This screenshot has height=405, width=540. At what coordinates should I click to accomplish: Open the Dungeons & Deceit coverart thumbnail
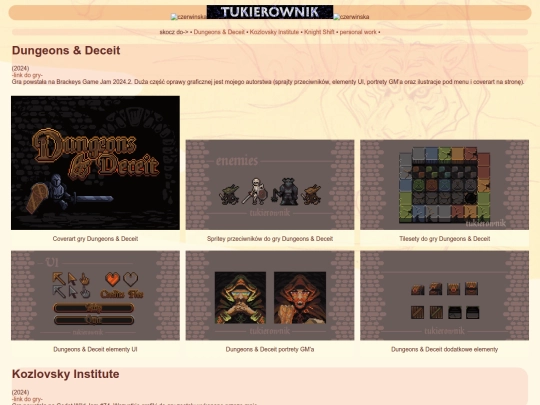[95, 163]
